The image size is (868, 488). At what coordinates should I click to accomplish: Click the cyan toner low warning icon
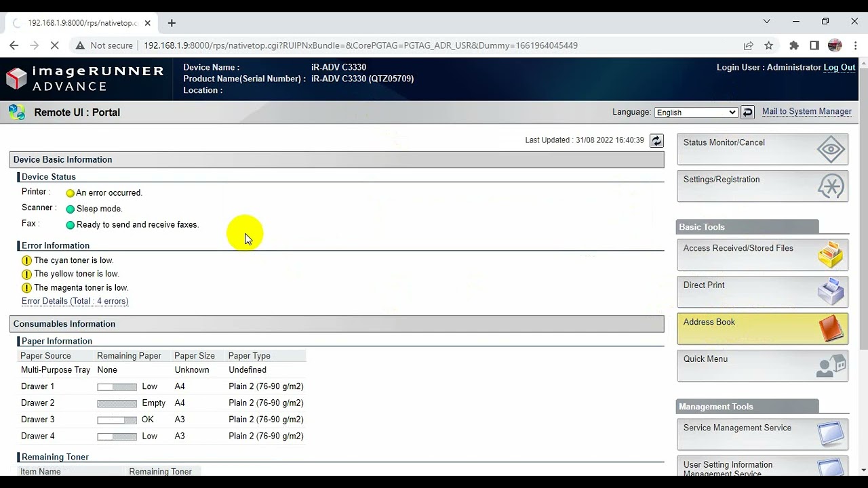tap(26, 260)
